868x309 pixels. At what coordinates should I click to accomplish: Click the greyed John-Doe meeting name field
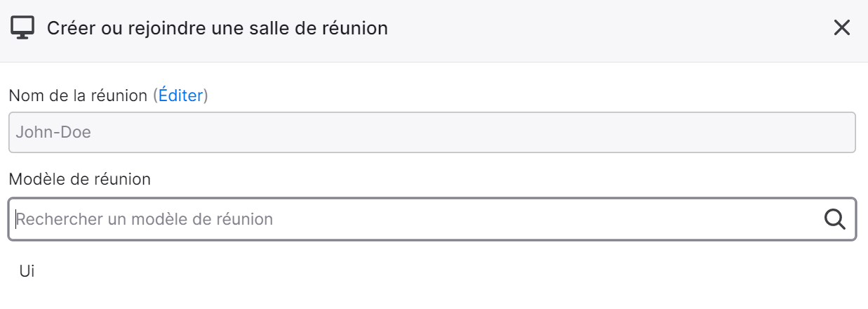coord(432,132)
